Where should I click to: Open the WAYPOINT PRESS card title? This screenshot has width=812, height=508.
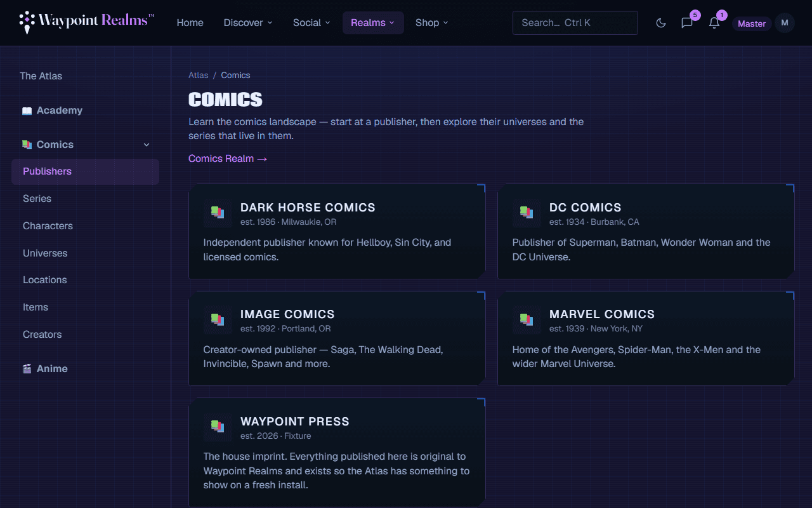coord(295,422)
